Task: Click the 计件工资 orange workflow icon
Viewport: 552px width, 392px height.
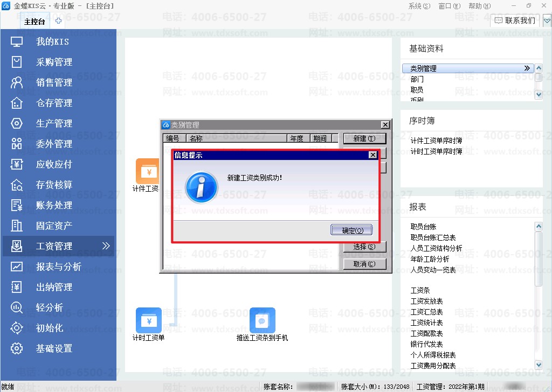Action: (148, 171)
